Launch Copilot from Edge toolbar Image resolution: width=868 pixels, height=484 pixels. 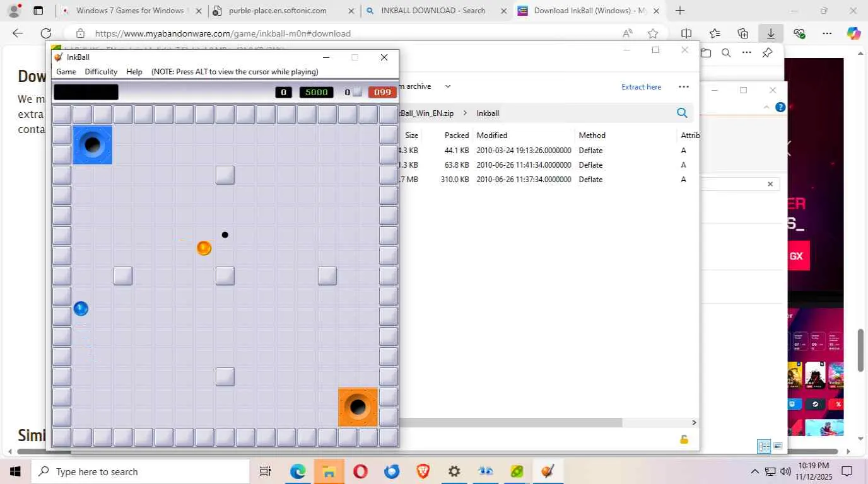pos(853,33)
